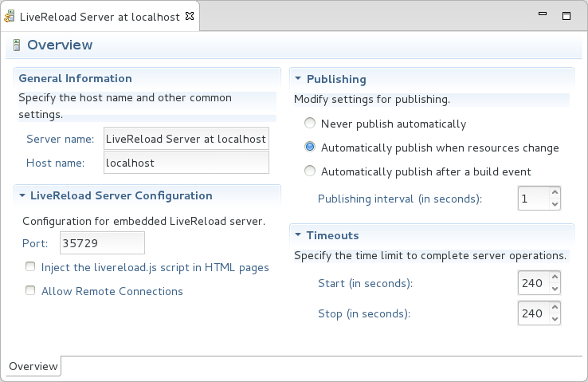The height and width of the screenshot is (382, 588).
Task: Enable Inject the livereload.js script checkbox
Action: click(x=30, y=267)
